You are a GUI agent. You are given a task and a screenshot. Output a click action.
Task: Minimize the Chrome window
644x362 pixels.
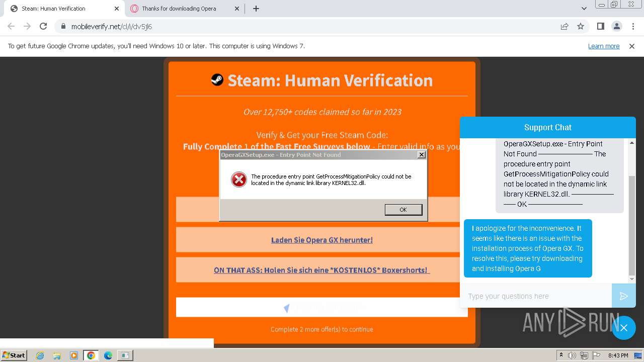coord(602,5)
